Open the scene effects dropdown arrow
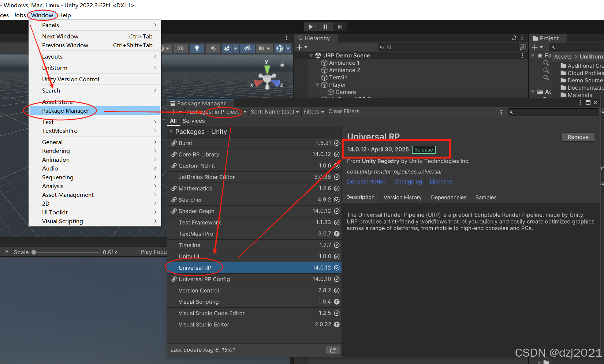This screenshot has width=604, height=364. [236, 48]
